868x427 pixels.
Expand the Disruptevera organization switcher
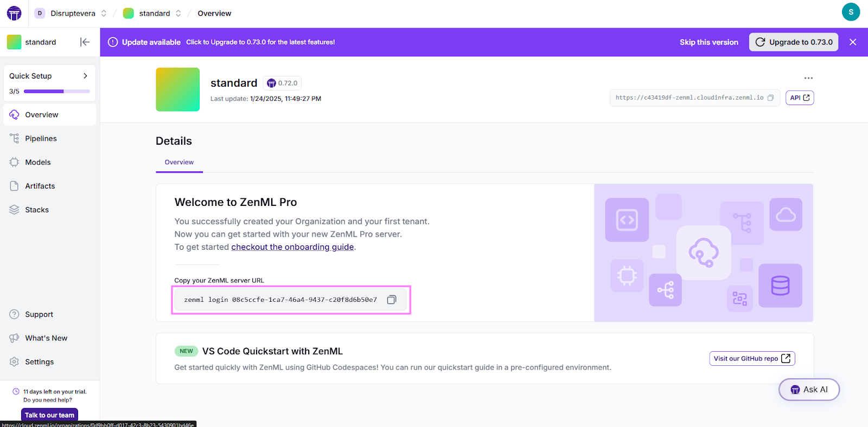point(103,14)
